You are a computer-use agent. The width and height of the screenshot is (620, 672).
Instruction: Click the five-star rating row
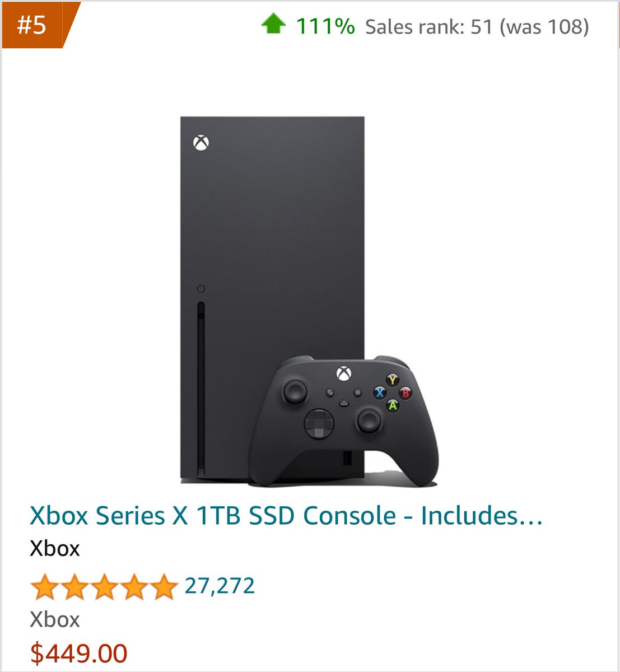[104, 587]
